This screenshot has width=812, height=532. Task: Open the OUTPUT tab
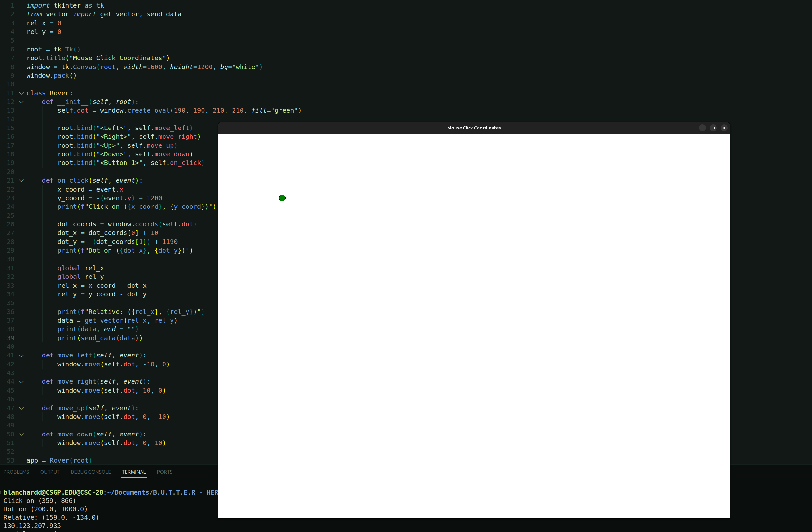click(50, 472)
